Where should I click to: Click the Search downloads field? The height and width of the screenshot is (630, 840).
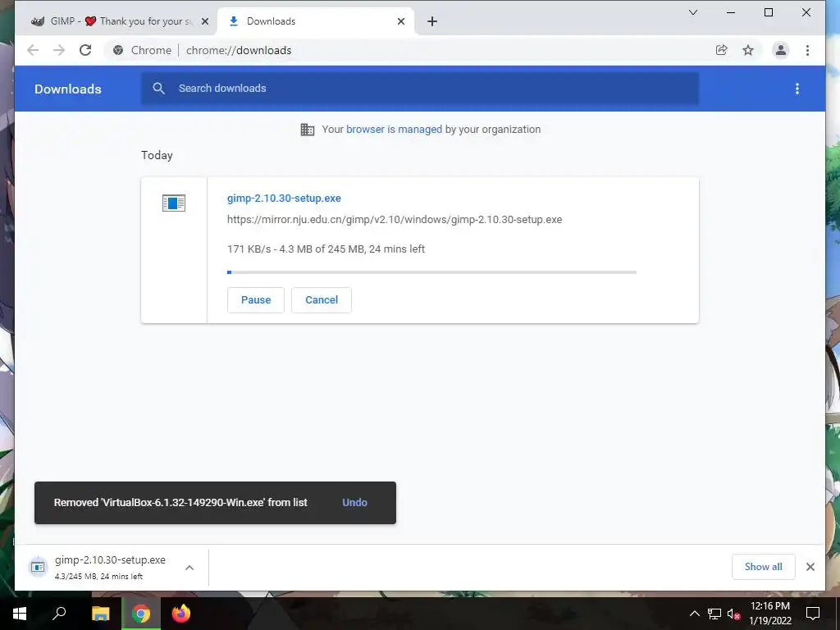click(420, 89)
